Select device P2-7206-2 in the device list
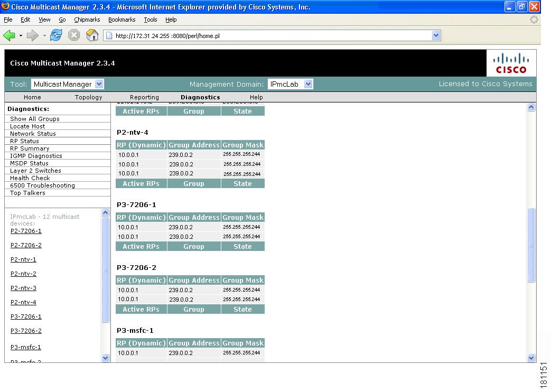This screenshot has height=392, width=551. (x=26, y=245)
